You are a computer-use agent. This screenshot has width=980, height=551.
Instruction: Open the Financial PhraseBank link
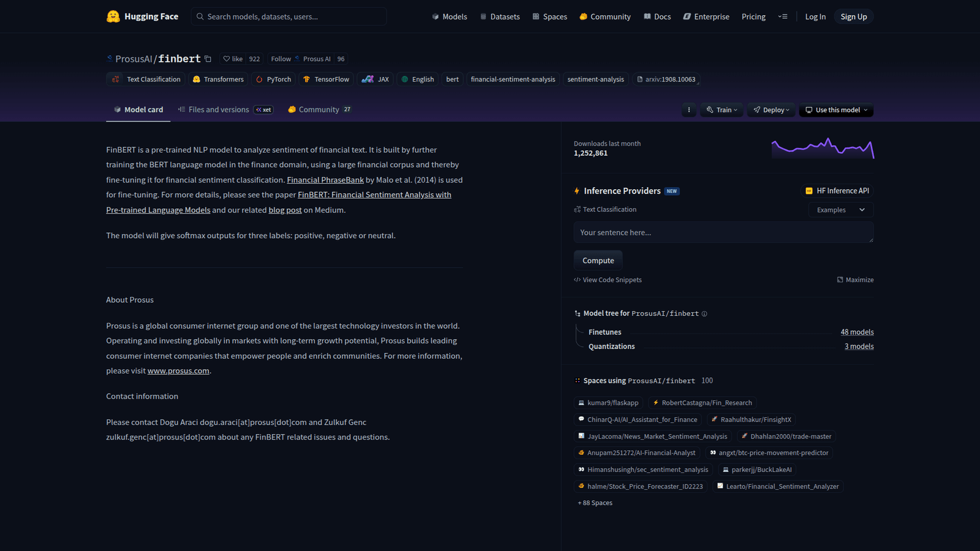point(325,180)
